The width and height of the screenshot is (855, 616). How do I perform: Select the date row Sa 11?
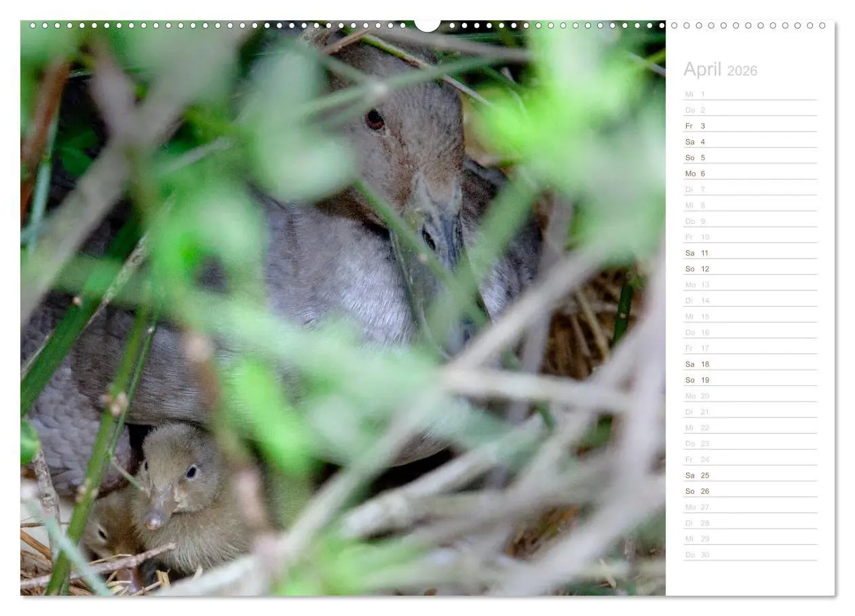tap(750, 252)
